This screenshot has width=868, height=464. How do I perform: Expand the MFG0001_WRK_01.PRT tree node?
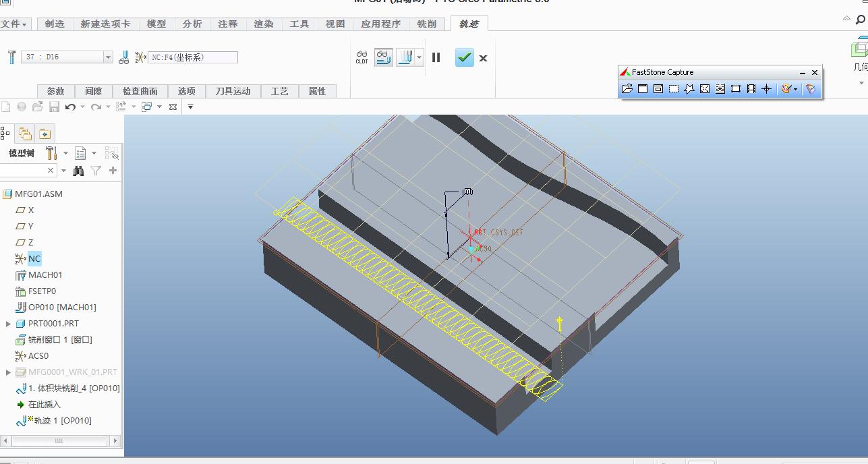coord(8,372)
